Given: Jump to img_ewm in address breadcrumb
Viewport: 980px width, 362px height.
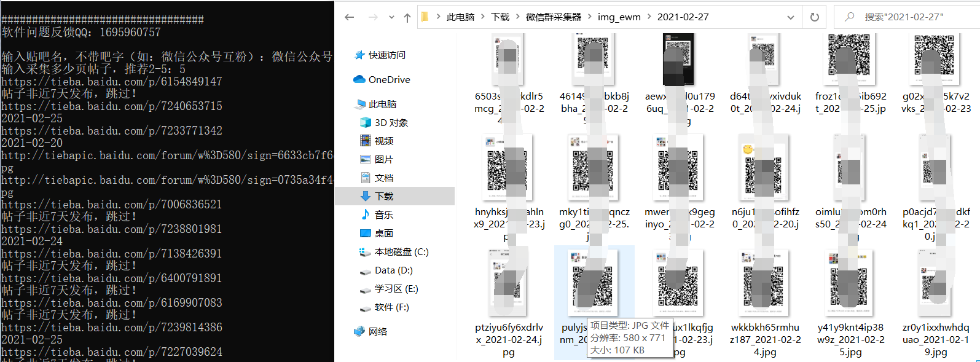Looking at the screenshot, I should click(619, 17).
